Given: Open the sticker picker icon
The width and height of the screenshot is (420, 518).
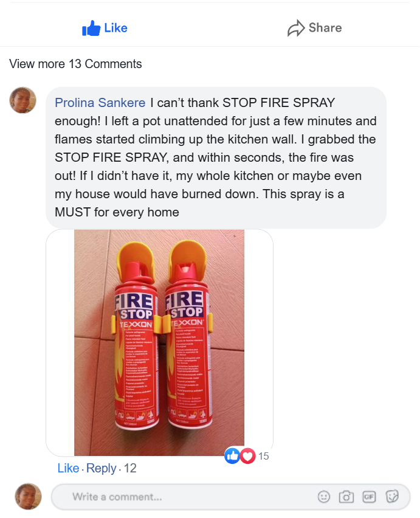Looking at the screenshot, I should pyautogui.click(x=392, y=497).
